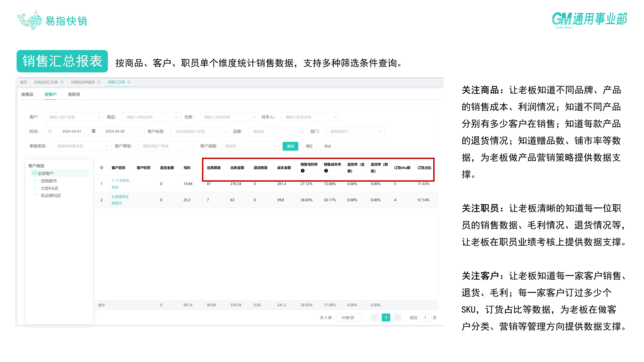Close the 访销送货汇总表 tab with its X icon

(x=62, y=82)
